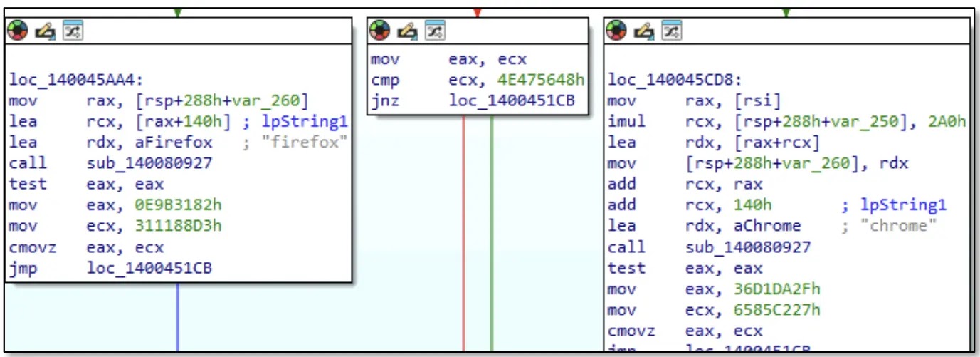
Task: Click the pencil icon in the loc_140045CD8 block
Action: click(644, 30)
